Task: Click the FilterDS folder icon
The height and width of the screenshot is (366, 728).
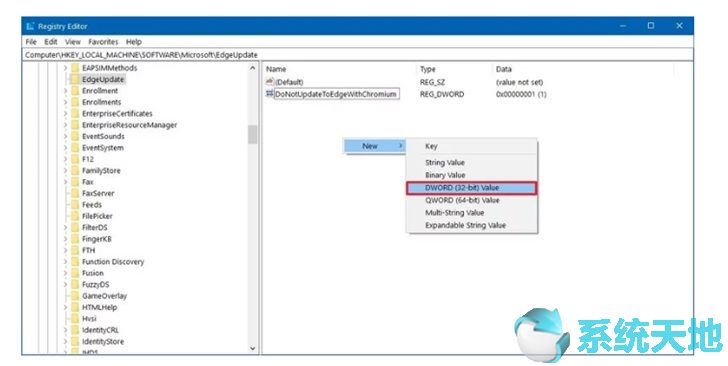Action: [75, 228]
